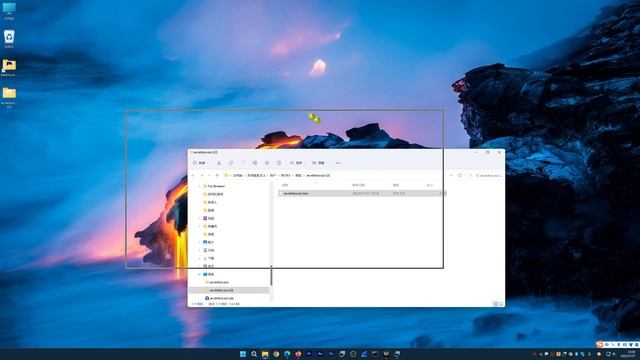This screenshot has width=640, height=360.
Task: Click the first breadcrumb (This PC) in address bar
Action: coord(238,176)
